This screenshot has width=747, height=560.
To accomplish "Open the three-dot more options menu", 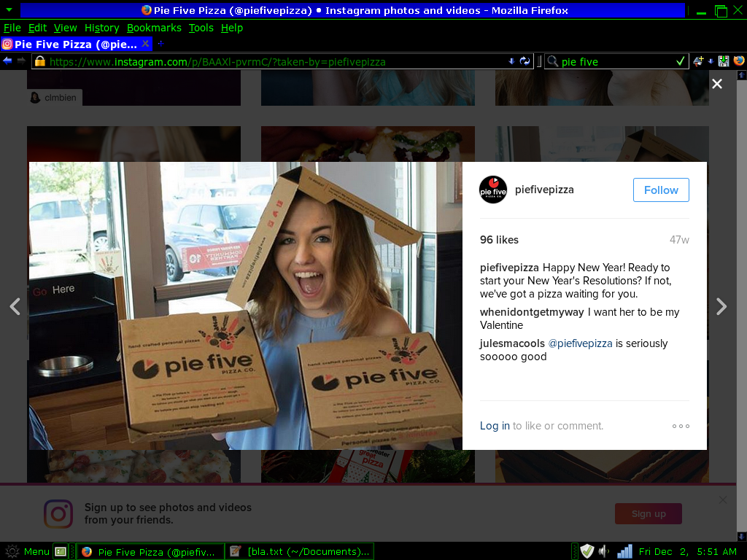I will tap(681, 426).
